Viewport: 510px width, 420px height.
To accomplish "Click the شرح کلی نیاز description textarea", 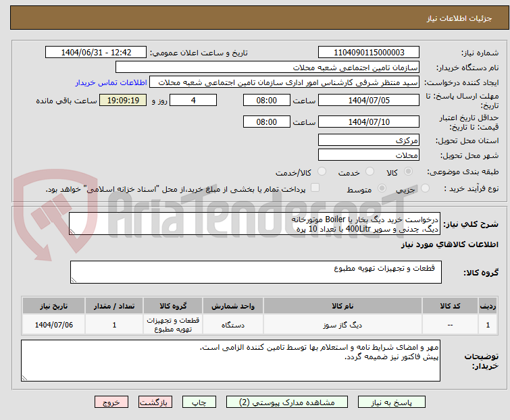I will tap(255, 224).
